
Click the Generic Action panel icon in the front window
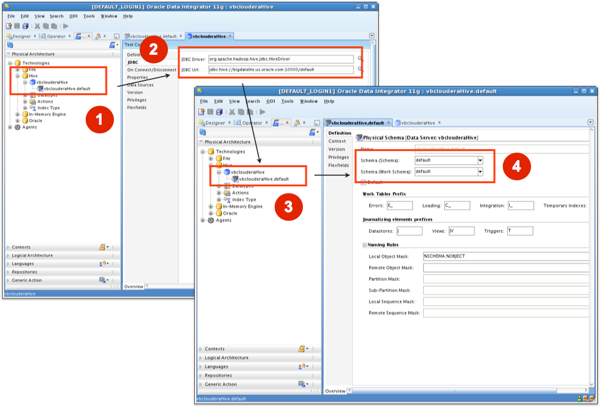pos(302,384)
